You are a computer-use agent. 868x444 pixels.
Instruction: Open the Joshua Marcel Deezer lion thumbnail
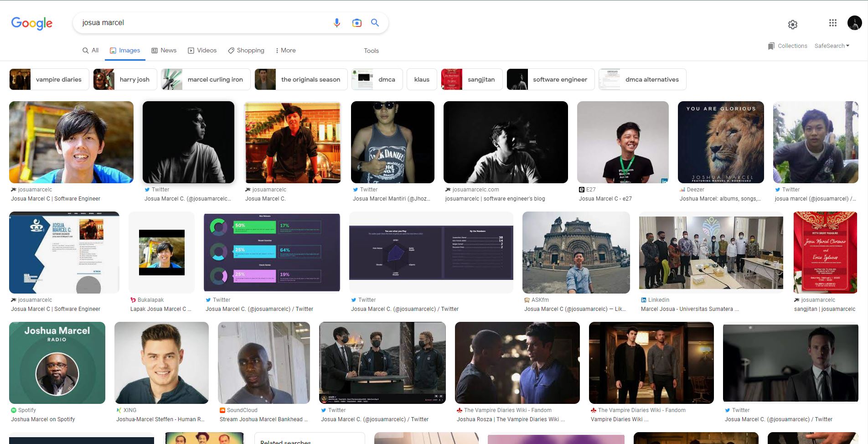[x=720, y=142]
